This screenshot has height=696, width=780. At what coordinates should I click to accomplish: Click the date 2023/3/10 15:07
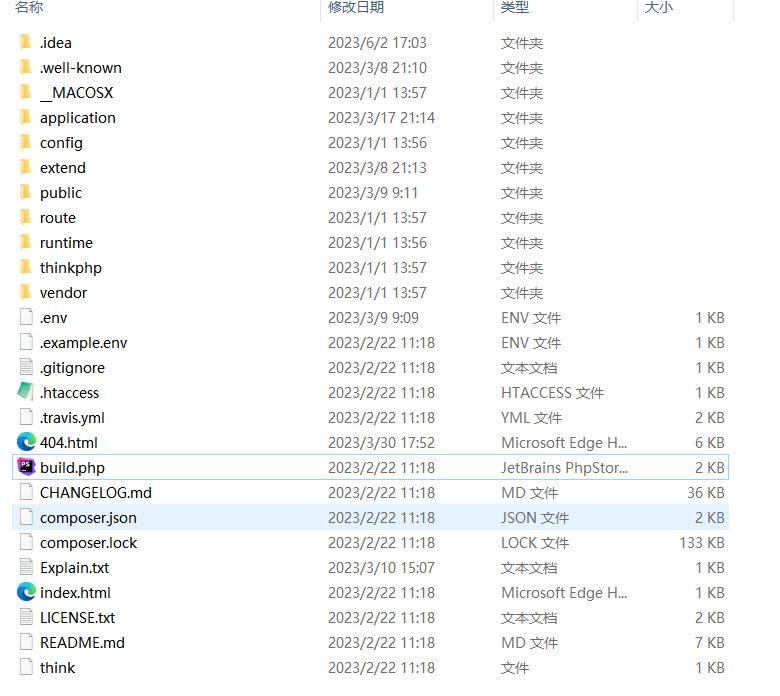click(381, 568)
